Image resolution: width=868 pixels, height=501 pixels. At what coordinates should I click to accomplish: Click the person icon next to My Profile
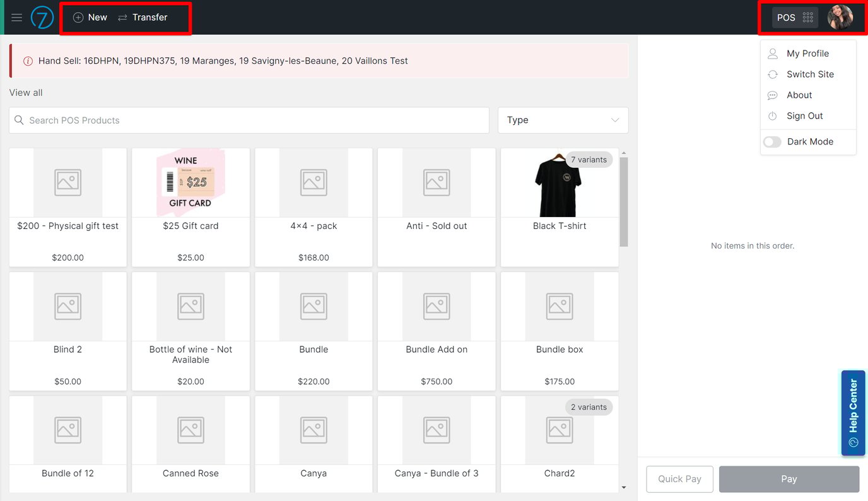click(772, 53)
